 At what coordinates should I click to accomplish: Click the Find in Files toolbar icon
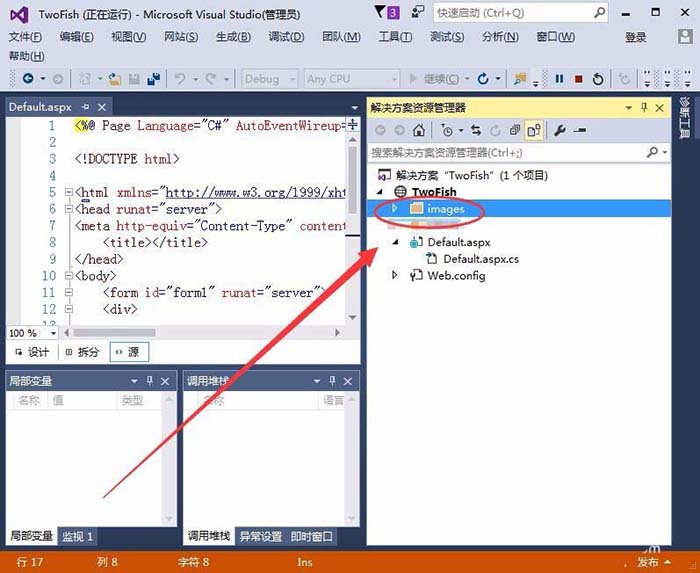tap(519, 79)
